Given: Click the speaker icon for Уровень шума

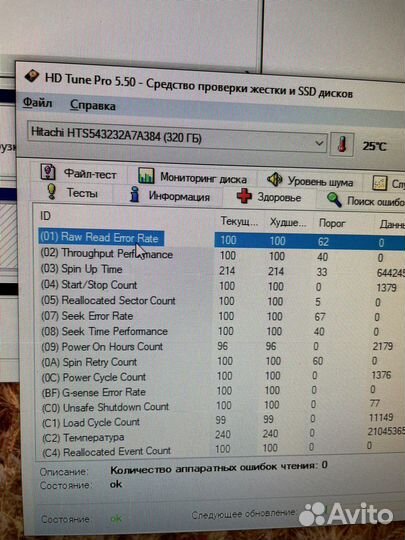Looking at the screenshot, I should pos(274,179).
